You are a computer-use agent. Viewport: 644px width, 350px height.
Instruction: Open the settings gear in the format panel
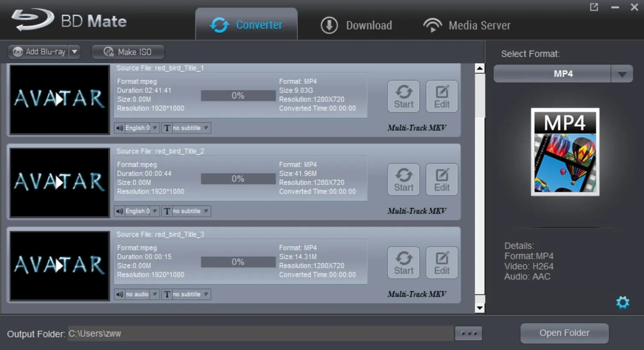[x=623, y=302]
